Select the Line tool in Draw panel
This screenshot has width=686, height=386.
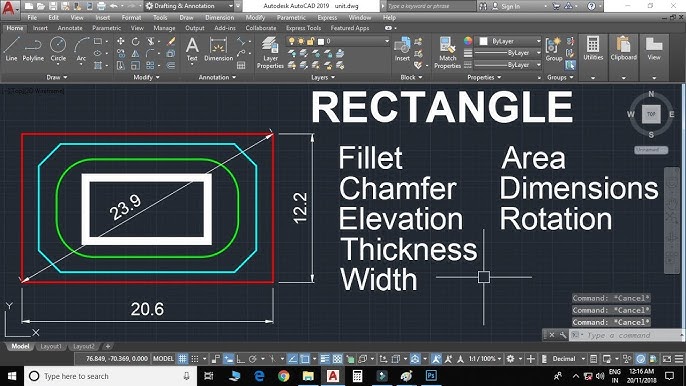point(11,49)
